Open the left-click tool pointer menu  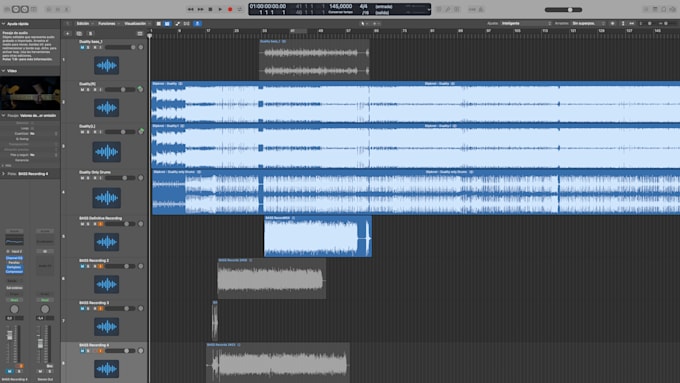click(363, 23)
